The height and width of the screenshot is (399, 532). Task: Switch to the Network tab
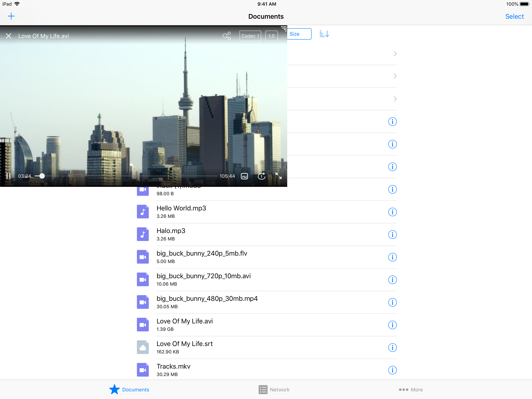274,389
